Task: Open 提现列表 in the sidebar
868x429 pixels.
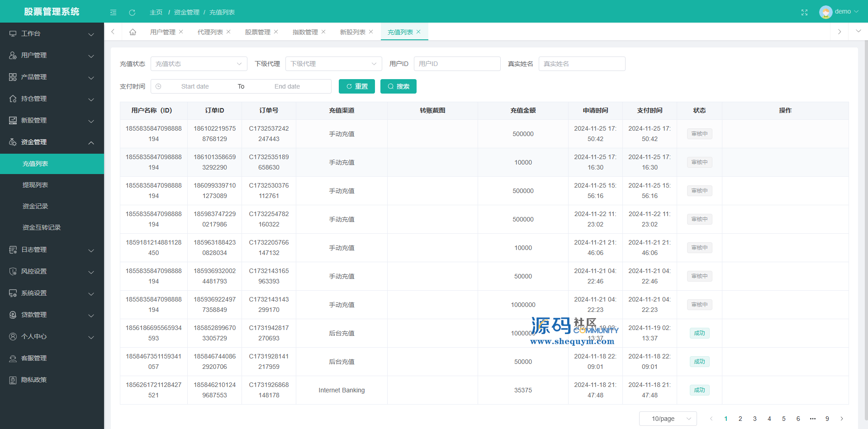Action: [35, 185]
